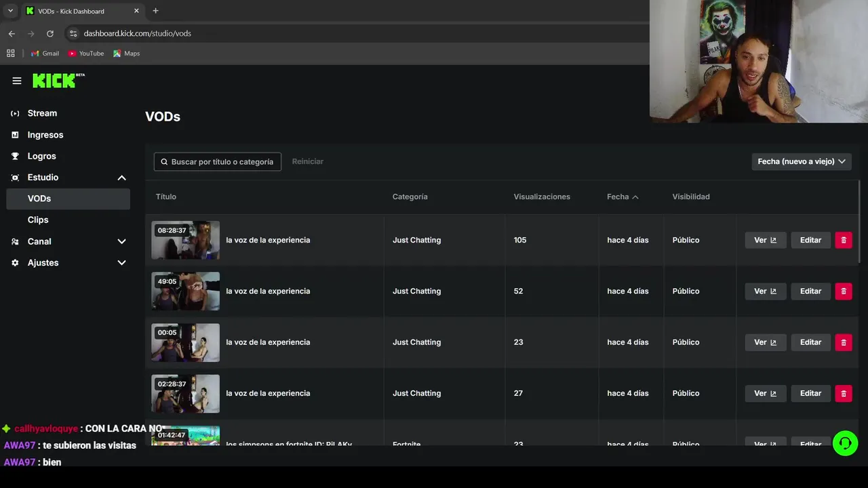Go to the Clips section
The width and height of the screenshot is (868, 488).
click(38, 220)
